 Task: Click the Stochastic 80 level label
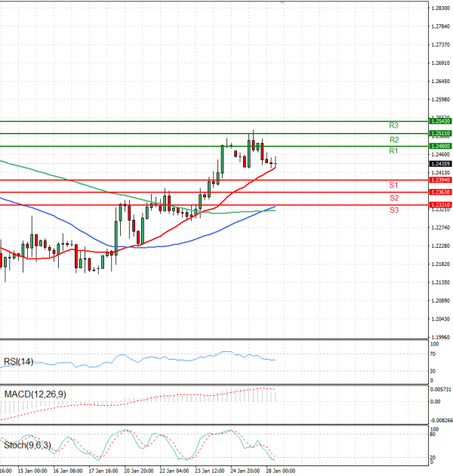433,434
